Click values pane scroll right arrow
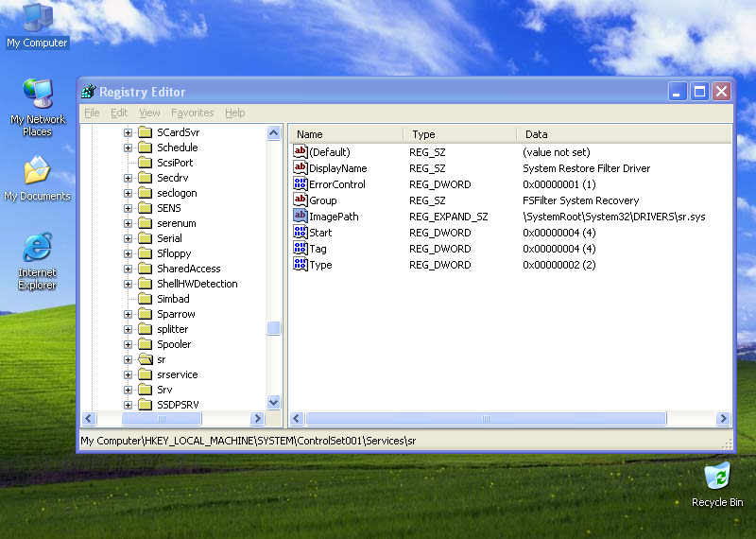The height and width of the screenshot is (539, 756). [723, 418]
